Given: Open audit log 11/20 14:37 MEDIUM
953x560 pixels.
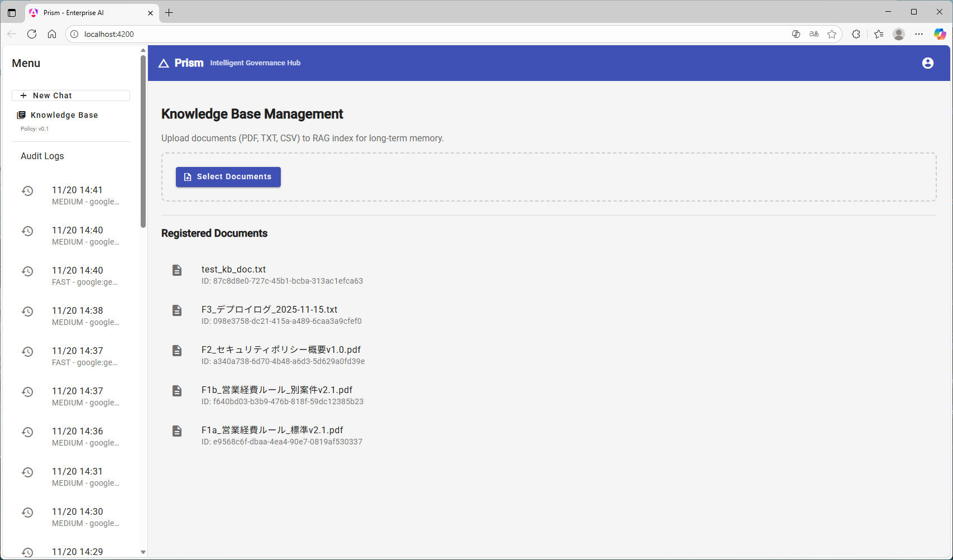Looking at the screenshot, I should coord(71,396).
